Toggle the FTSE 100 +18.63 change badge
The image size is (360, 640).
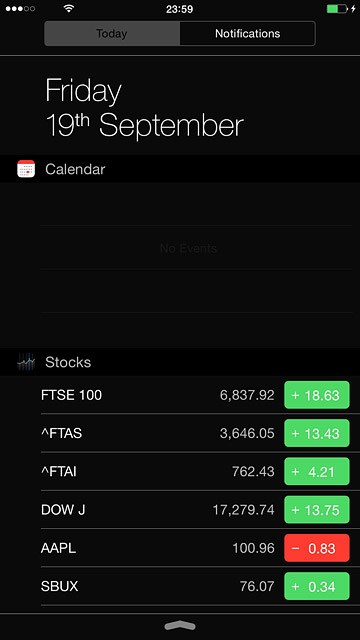click(x=317, y=395)
